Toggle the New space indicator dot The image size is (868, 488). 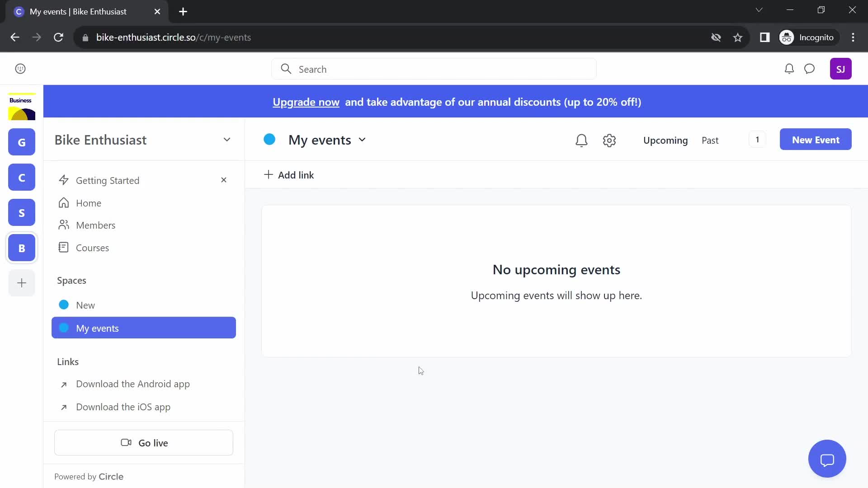coord(64,304)
